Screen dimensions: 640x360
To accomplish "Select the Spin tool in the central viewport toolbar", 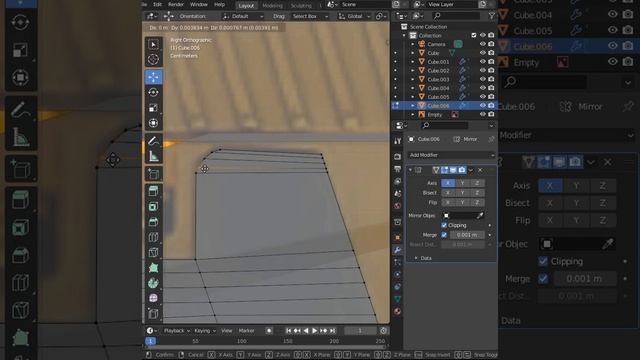I will (153, 283).
